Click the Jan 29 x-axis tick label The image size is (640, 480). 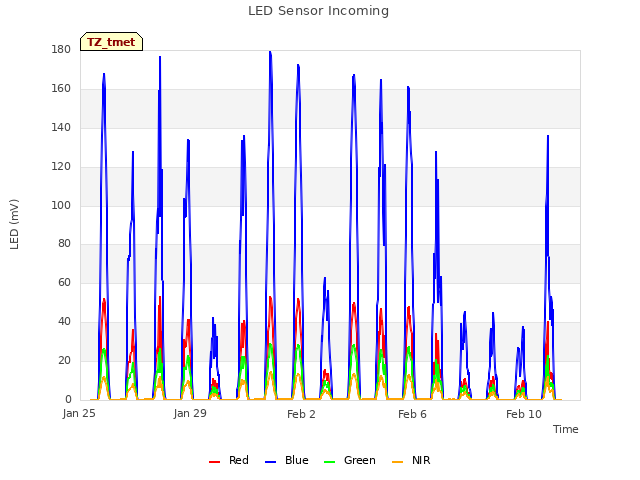tap(190, 413)
